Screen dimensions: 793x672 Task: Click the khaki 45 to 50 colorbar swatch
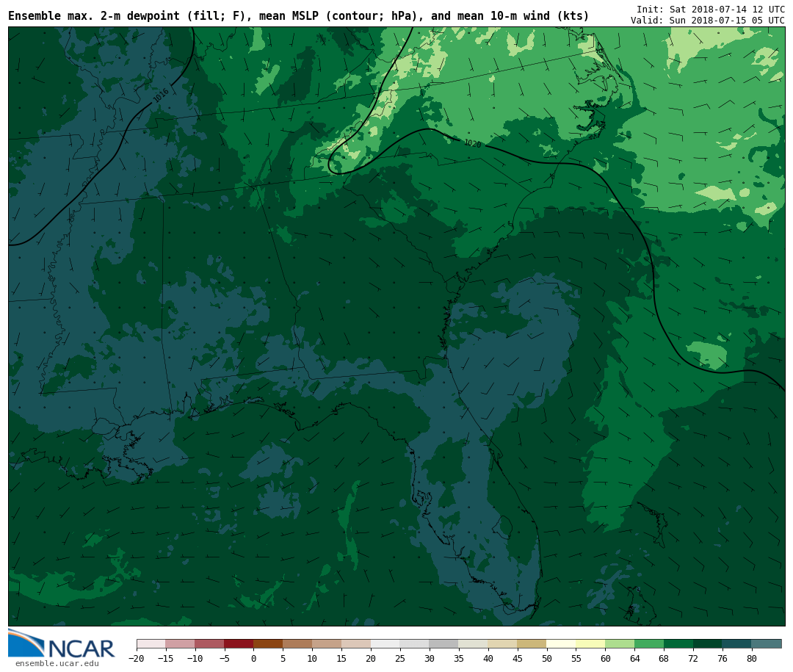point(532,644)
